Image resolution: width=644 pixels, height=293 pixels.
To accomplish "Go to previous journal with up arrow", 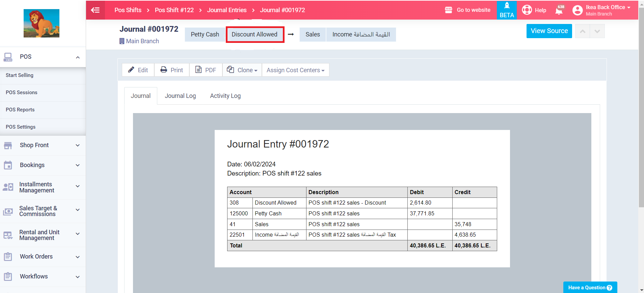I will [583, 31].
